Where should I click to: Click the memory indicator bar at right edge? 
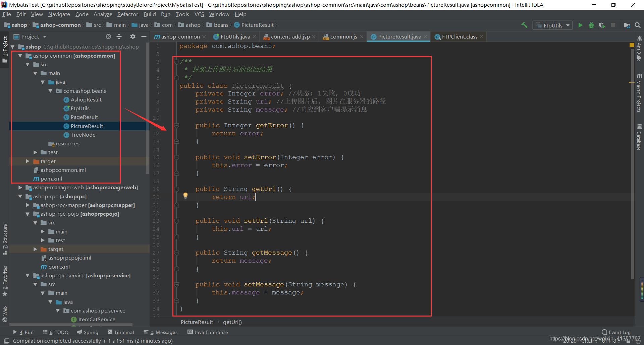tap(642, 289)
